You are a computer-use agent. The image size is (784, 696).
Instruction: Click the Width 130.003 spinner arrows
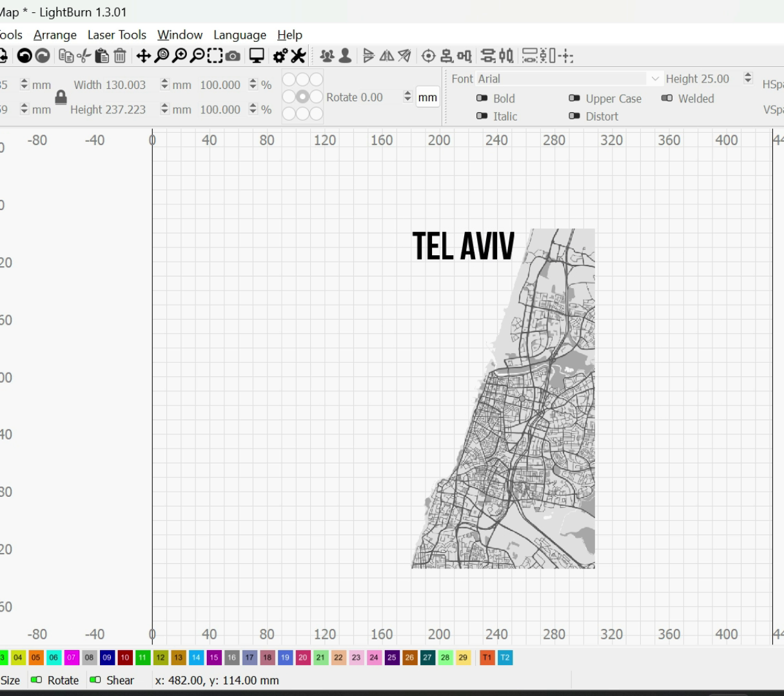(x=164, y=84)
